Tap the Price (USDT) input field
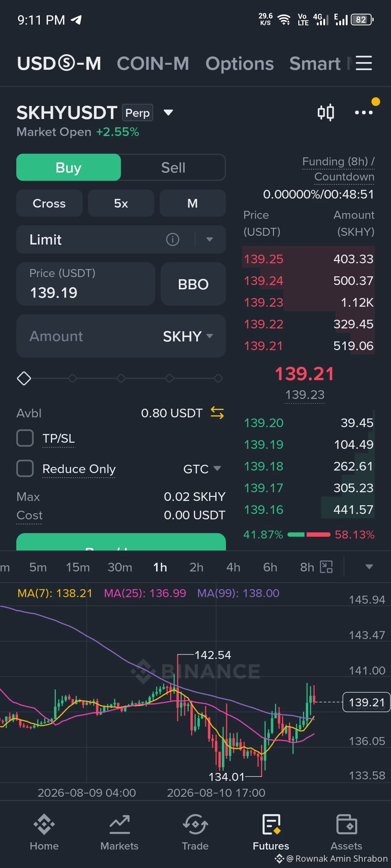391x868 pixels. [86, 284]
